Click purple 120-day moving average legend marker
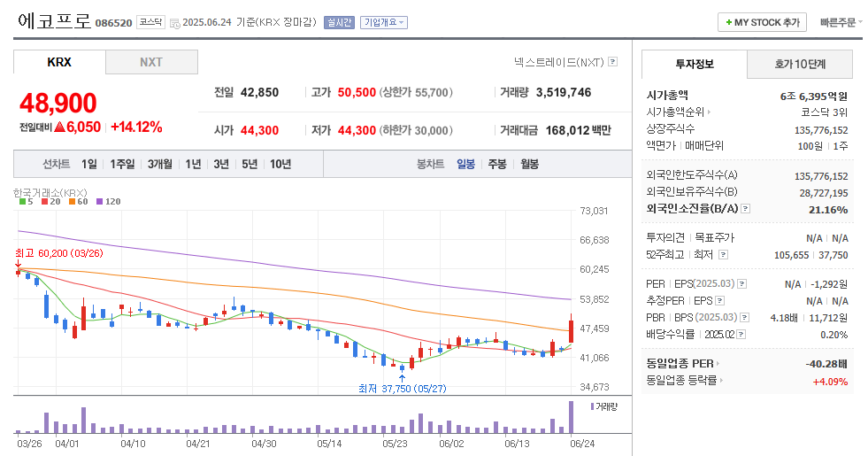Image resolution: width=868 pixels, height=456 pixels. [x=99, y=202]
